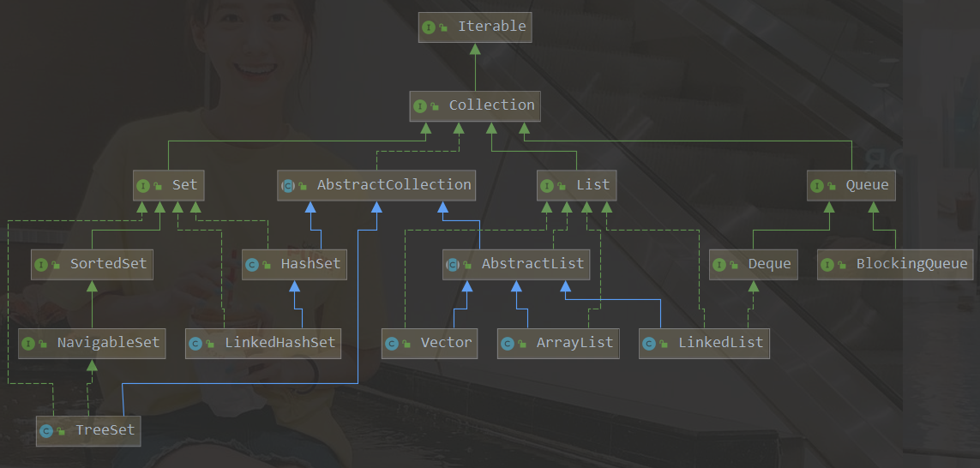This screenshot has width=980, height=468.
Task: Click the public lock icon on AbstractCollection
Action: [x=303, y=186]
